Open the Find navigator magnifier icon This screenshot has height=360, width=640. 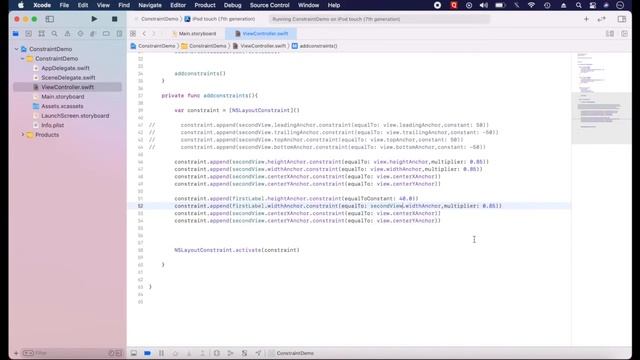pos(54,34)
